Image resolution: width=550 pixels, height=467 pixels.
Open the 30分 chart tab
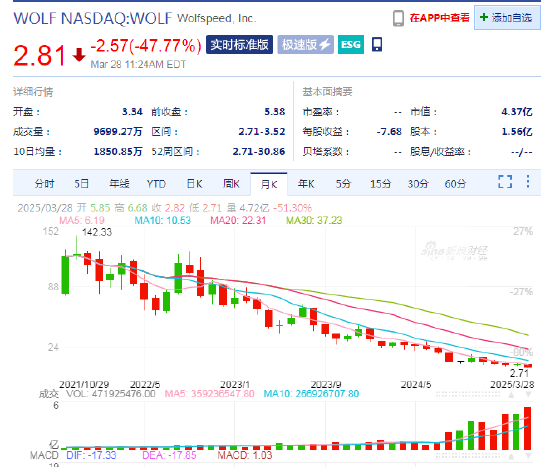pos(418,184)
